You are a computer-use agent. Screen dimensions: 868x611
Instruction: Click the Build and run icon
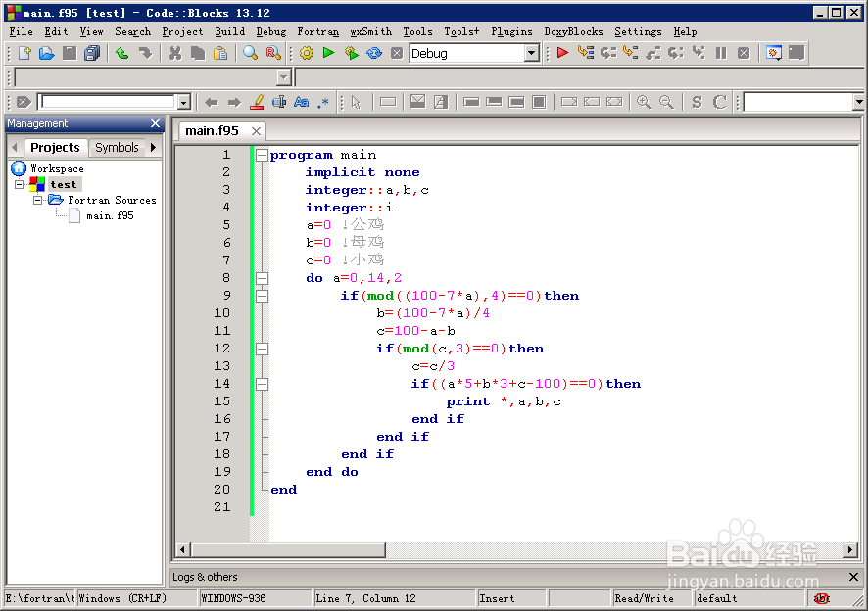pyautogui.click(x=352, y=53)
